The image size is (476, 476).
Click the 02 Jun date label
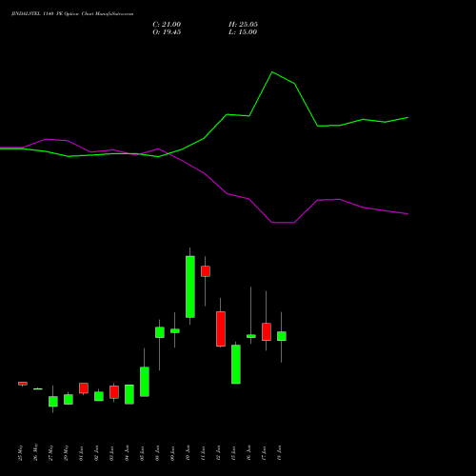tap(97, 453)
